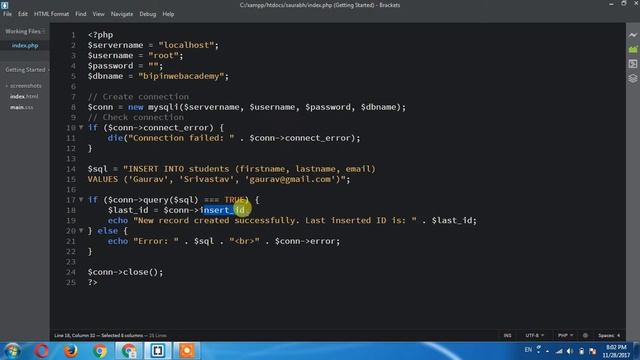The height and width of the screenshot is (360, 640).
Task: Open Windows Start orb
Action: click(x=12, y=351)
